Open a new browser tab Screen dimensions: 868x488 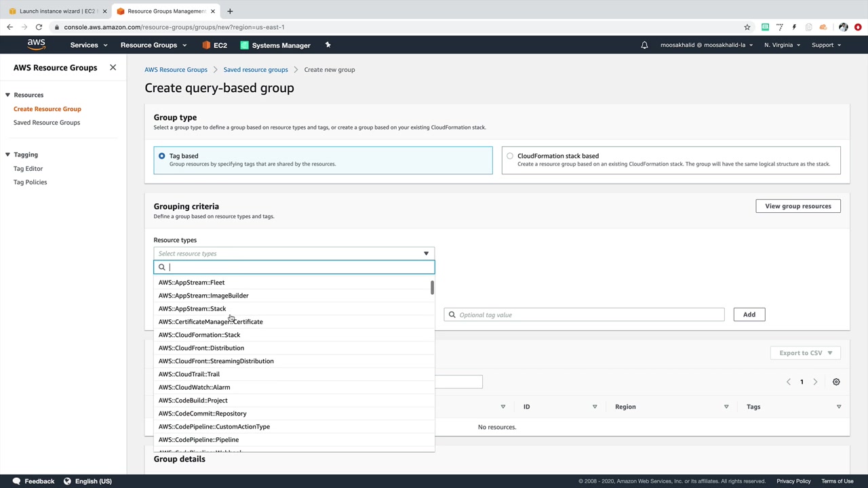[x=230, y=11]
